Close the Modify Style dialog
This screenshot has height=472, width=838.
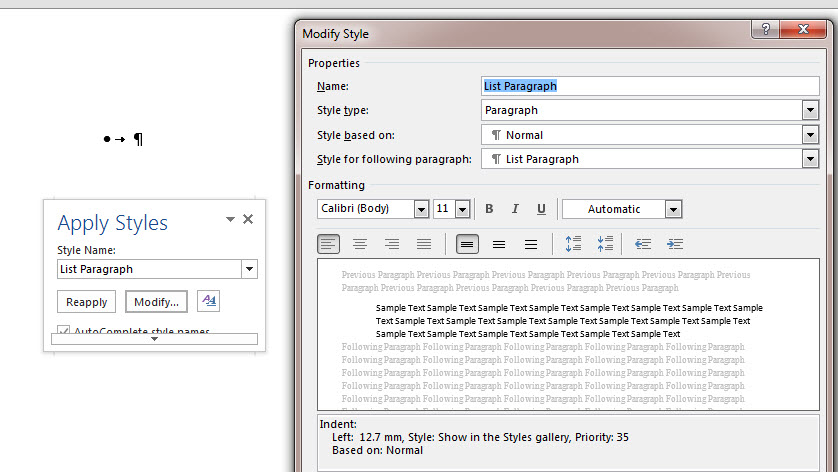click(803, 29)
